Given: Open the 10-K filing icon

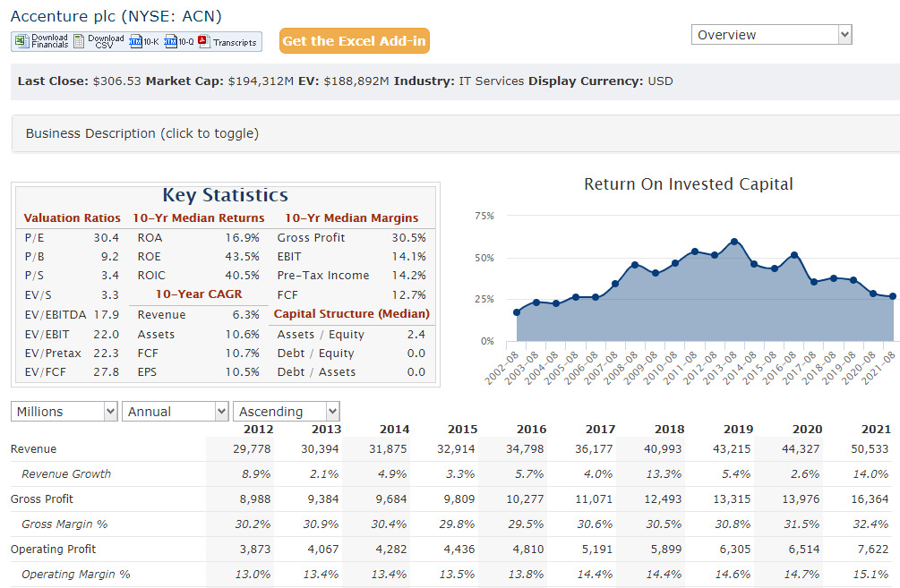Looking at the screenshot, I should coord(136,41).
